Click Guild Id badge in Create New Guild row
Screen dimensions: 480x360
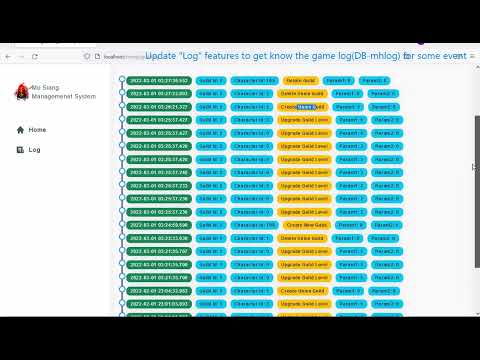coord(211,225)
